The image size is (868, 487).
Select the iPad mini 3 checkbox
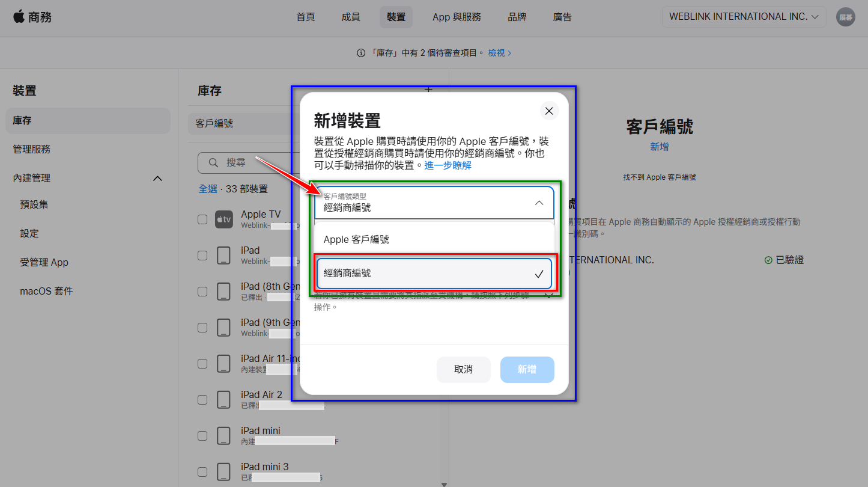pyautogui.click(x=202, y=472)
